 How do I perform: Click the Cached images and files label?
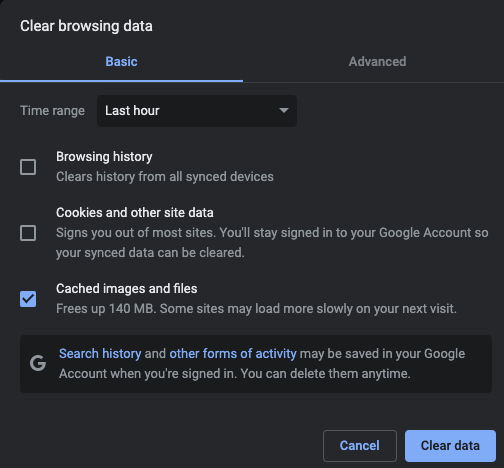(x=127, y=289)
